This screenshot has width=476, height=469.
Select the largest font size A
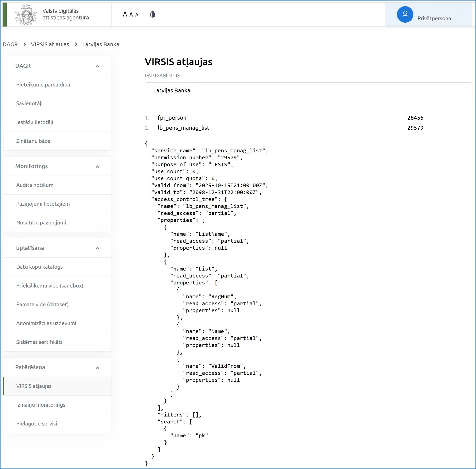point(125,14)
